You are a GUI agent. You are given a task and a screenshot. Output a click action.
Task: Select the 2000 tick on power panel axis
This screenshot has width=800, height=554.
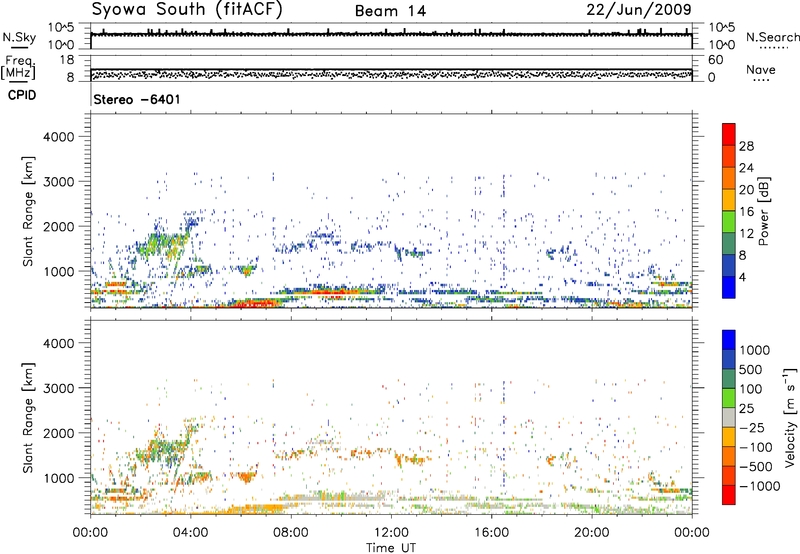tap(58, 226)
